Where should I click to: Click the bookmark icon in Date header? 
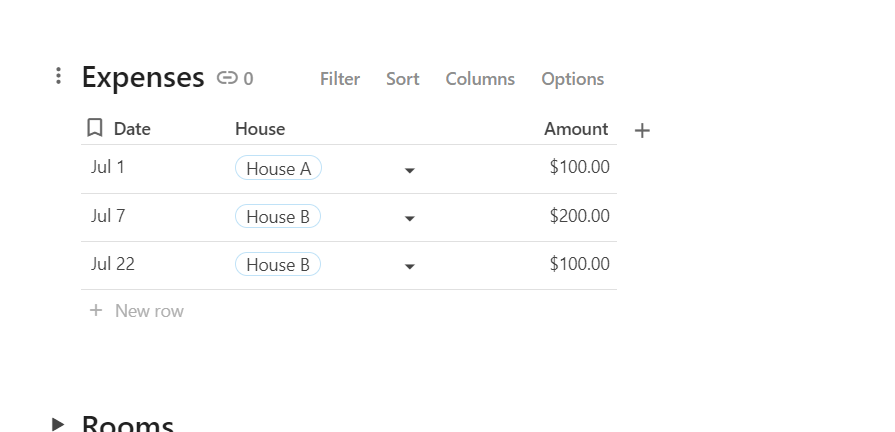(x=95, y=128)
